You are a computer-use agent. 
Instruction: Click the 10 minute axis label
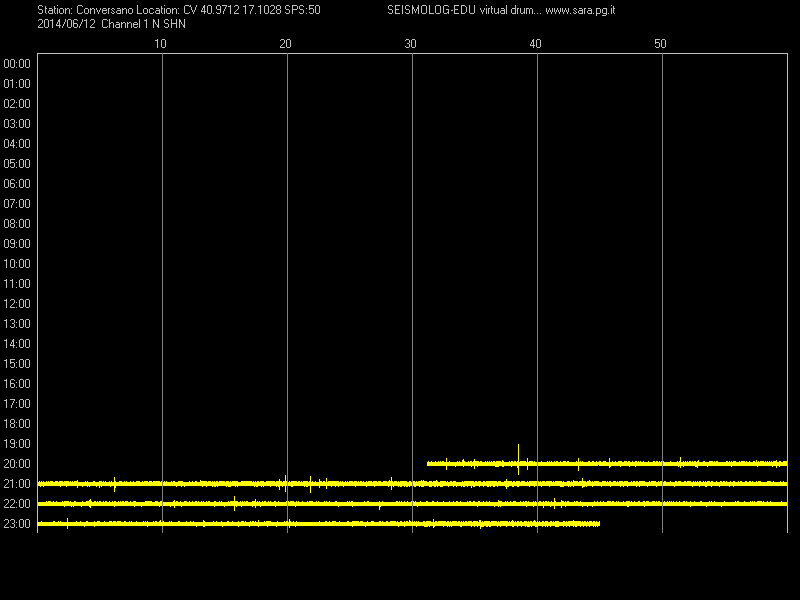pos(160,44)
